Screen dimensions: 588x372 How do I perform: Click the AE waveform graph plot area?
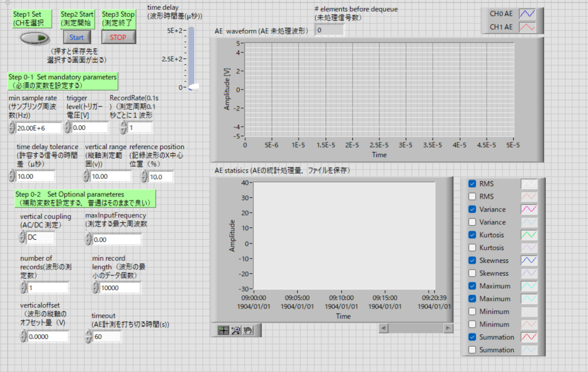379,90
